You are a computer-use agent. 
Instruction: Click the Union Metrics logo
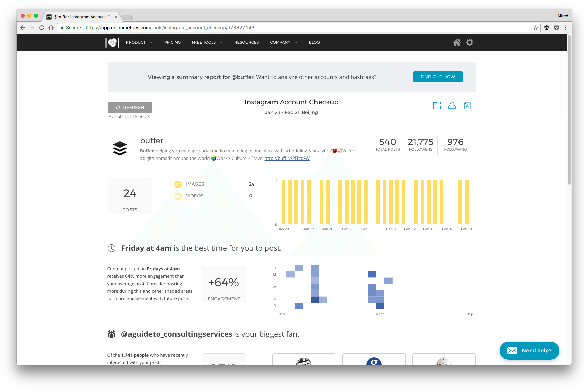(x=112, y=42)
